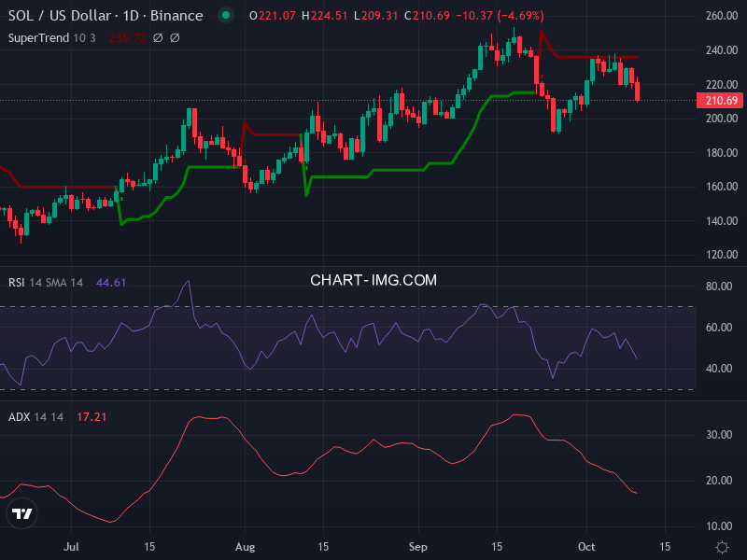Click the 260.00 price axis label
The height and width of the screenshot is (560, 747).
pos(722,17)
